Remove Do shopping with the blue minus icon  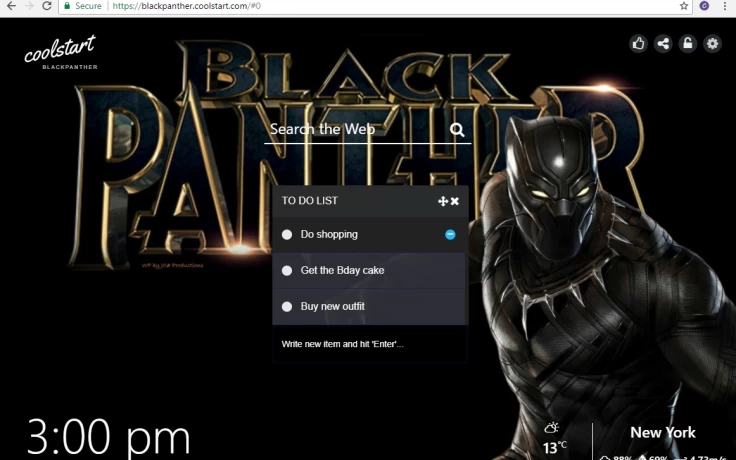point(450,234)
